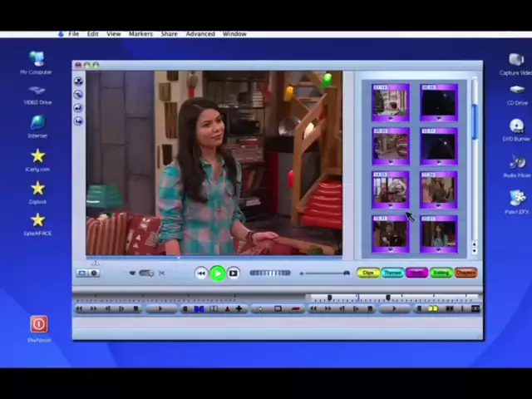Viewport: 532px width, 399px height.
Task: Click the blue double-letter icon in bottom toolbar
Action: pos(199,308)
